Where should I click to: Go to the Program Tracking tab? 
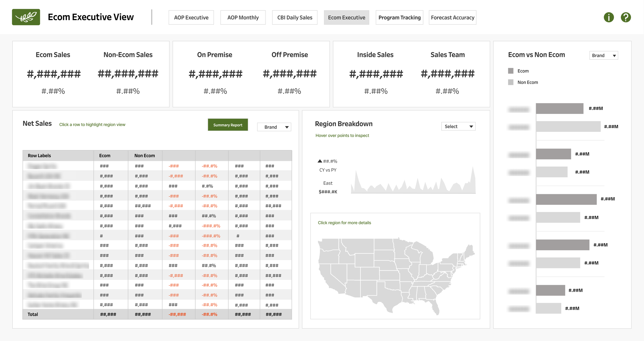pyautogui.click(x=399, y=18)
